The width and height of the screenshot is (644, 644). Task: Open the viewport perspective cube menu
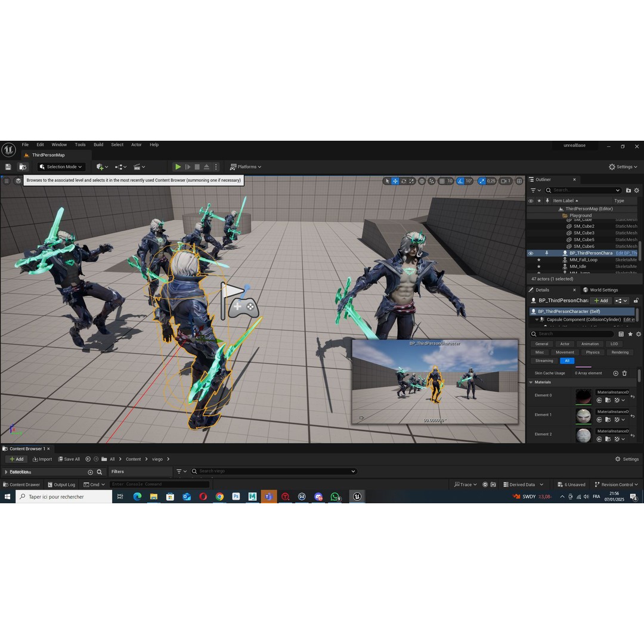coord(18,181)
